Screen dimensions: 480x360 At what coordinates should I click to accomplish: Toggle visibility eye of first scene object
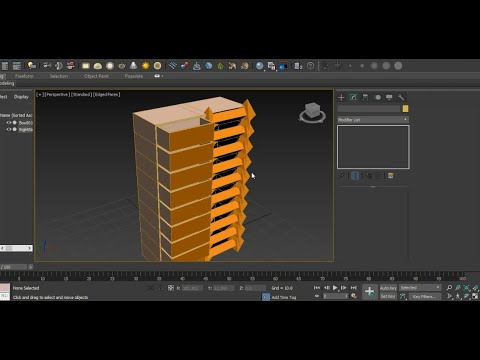(x=9, y=123)
